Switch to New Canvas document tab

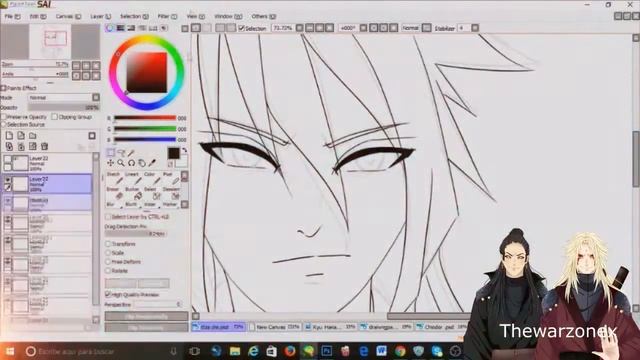(x=275, y=327)
